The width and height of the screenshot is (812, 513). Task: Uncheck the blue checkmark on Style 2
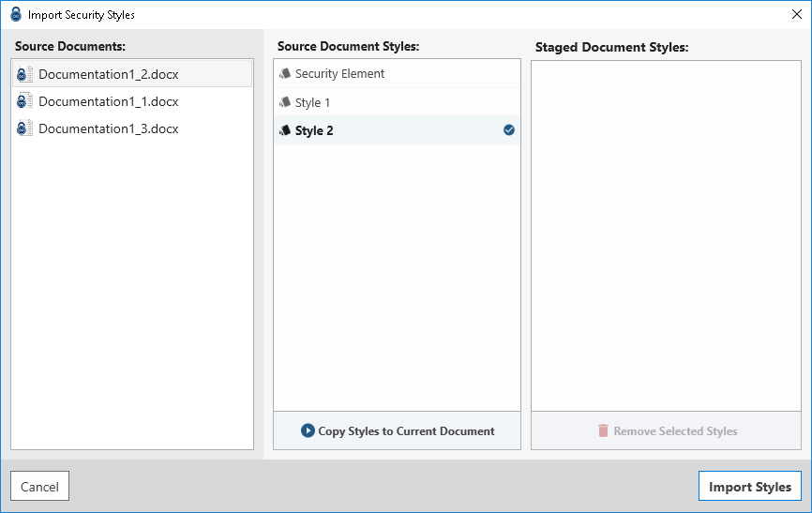click(x=509, y=130)
